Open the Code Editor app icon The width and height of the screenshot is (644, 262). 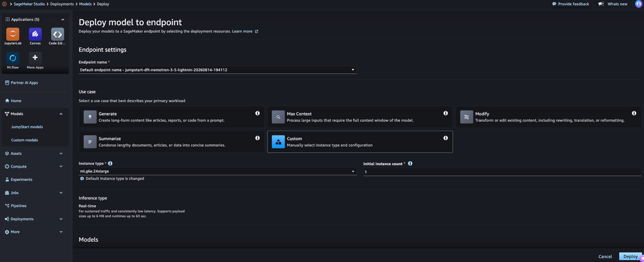tap(57, 34)
